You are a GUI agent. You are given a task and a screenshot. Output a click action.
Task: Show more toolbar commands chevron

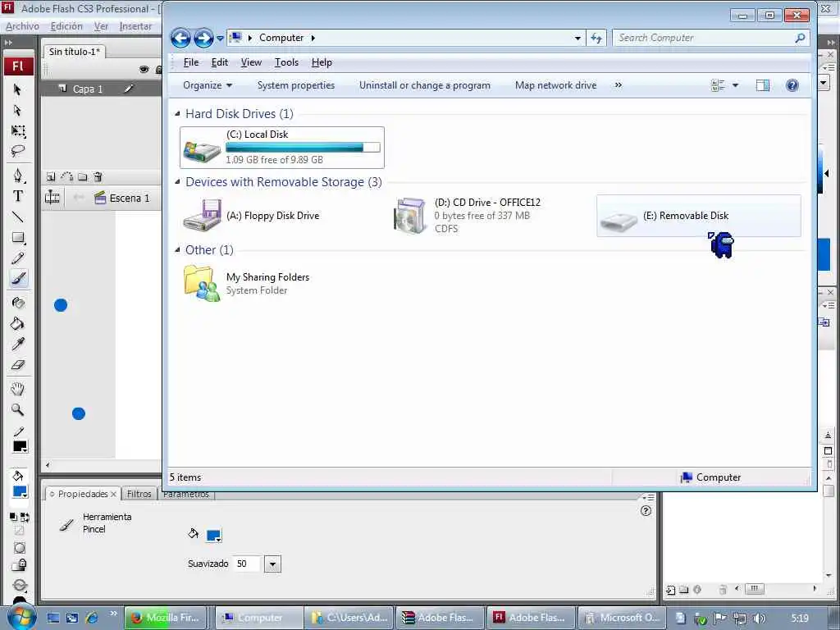point(619,85)
